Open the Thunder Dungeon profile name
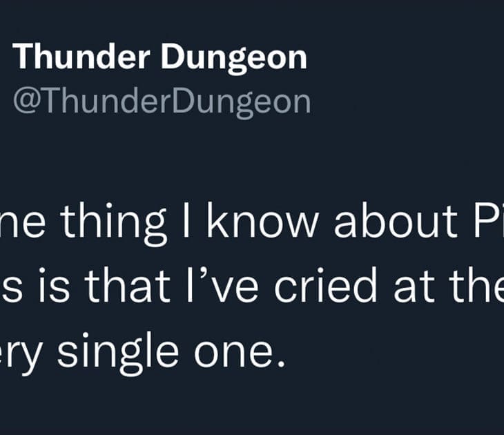Image resolution: width=504 pixels, height=435 pixels. point(159,57)
